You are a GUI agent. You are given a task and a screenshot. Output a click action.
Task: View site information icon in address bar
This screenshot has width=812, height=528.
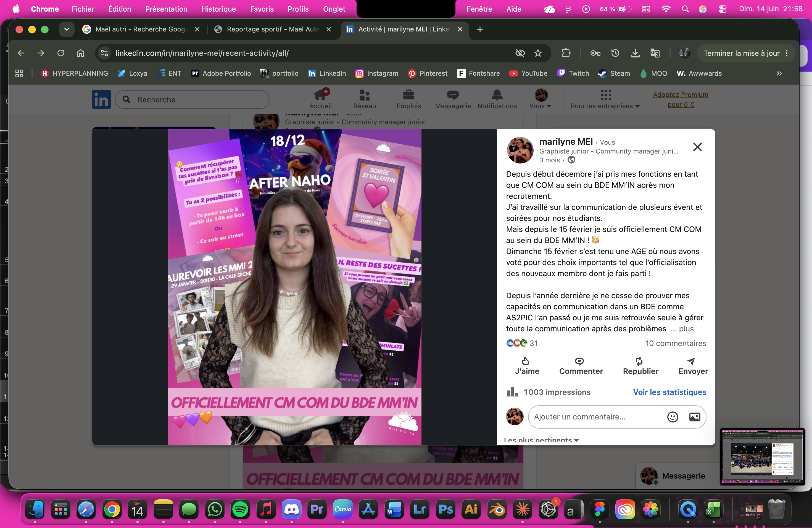(x=104, y=53)
